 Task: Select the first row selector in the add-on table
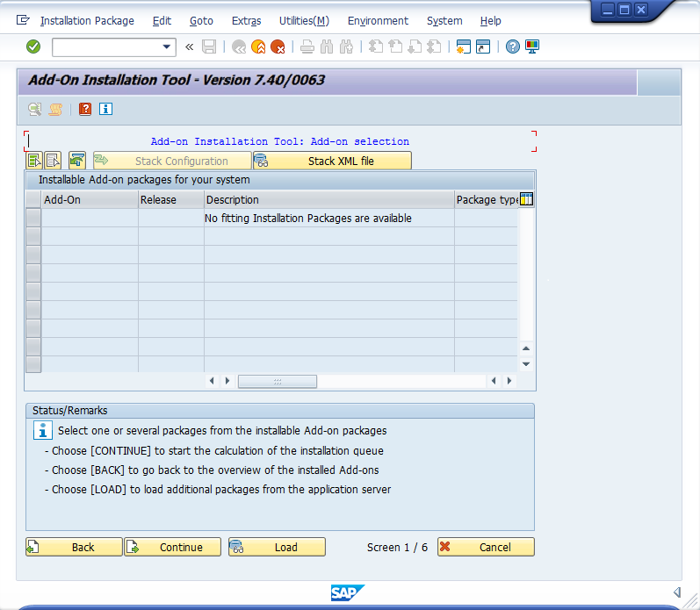(33, 219)
